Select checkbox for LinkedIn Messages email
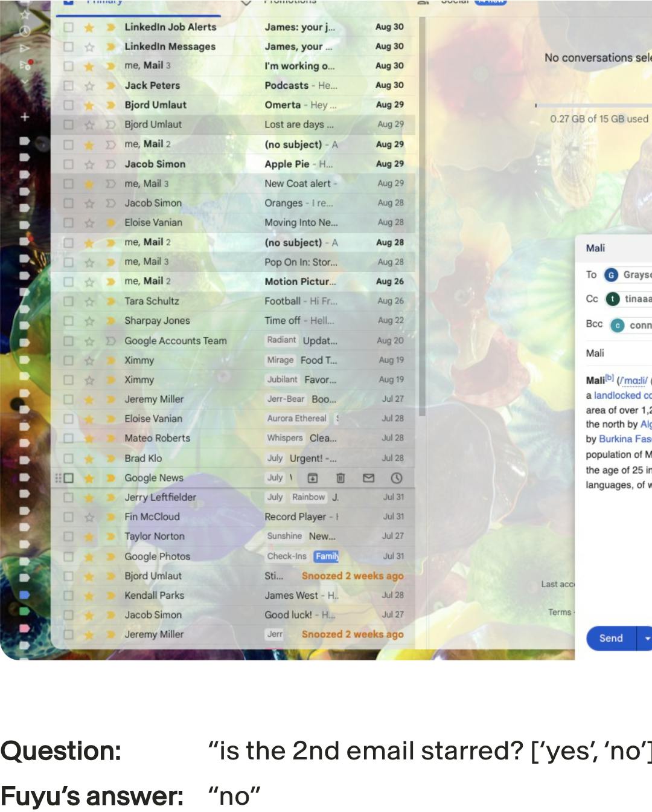Image resolution: width=652 pixels, height=812 pixels. 68,47
